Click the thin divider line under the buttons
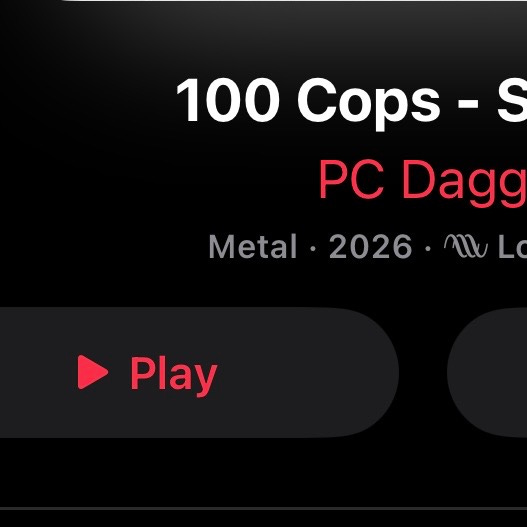Image resolution: width=527 pixels, height=527 pixels. tap(264, 508)
